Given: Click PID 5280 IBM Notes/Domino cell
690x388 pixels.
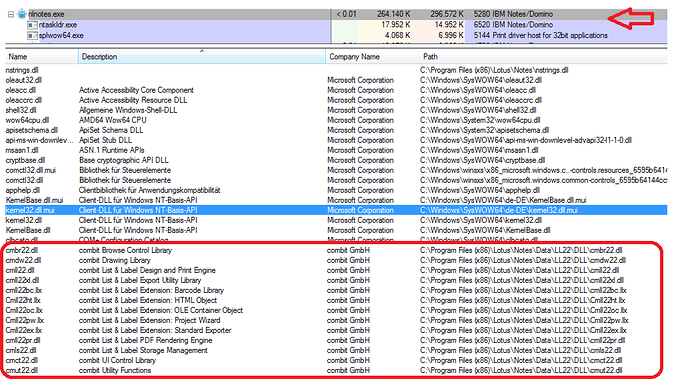Looking at the screenshot, I should click(x=513, y=14).
